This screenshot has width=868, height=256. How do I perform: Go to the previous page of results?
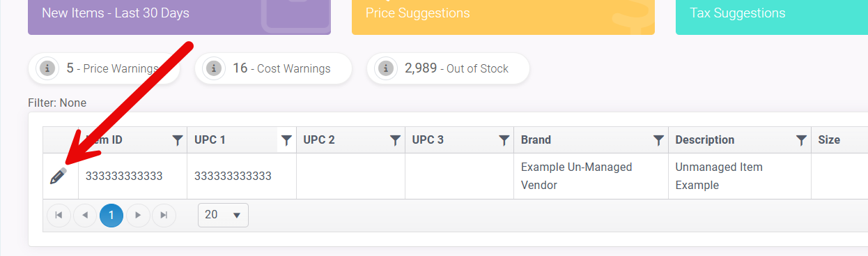pyautogui.click(x=85, y=215)
